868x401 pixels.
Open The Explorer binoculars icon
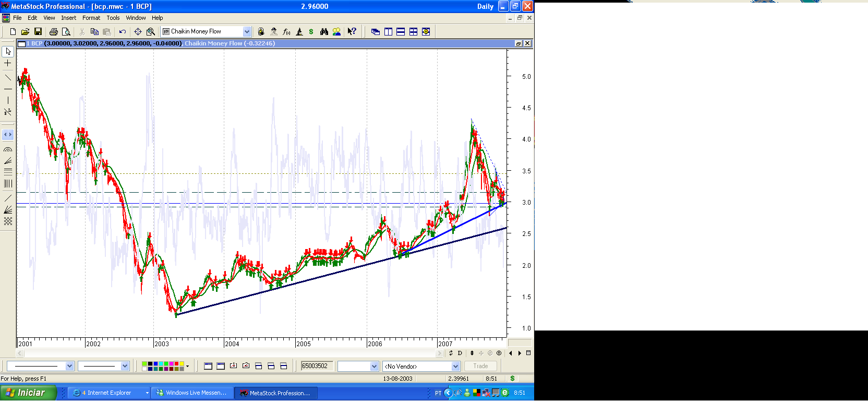pos(324,32)
